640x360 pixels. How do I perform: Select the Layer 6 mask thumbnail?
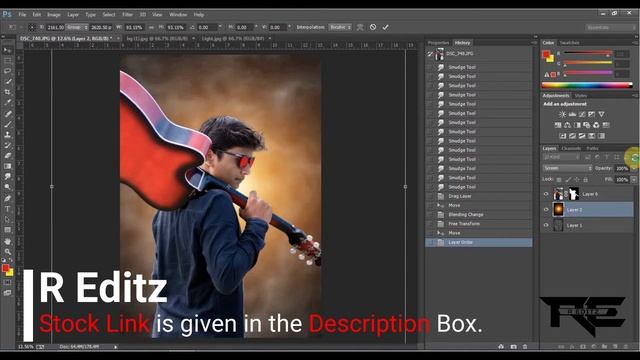point(573,194)
